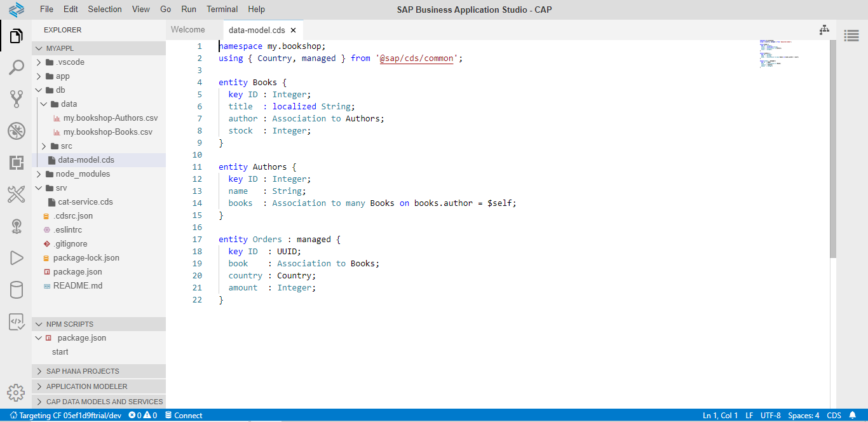Open the Search view in activity bar
868x422 pixels.
click(x=16, y=67)
